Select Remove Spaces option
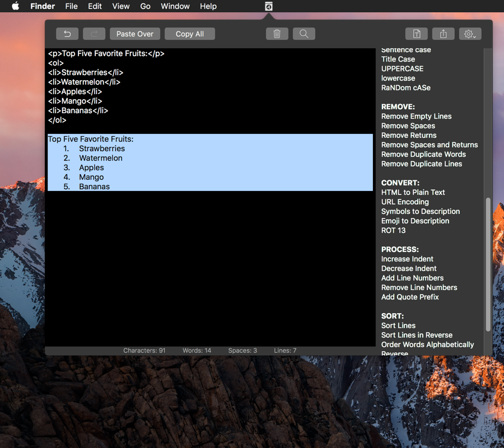Viewport: 504px width, 448px height. pos(408,125)
